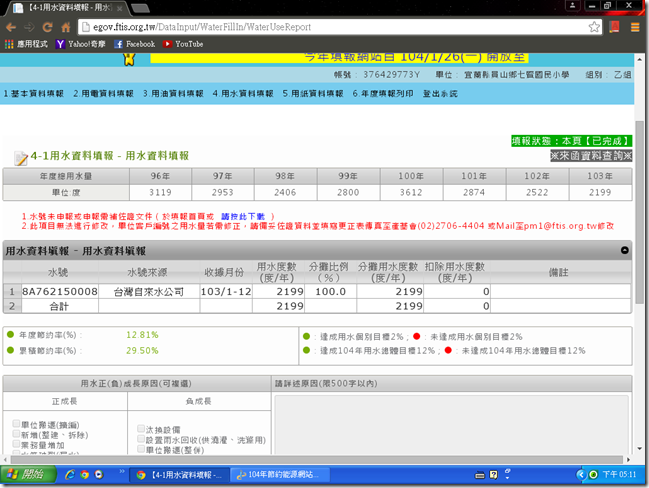The width and height of the screenshot is (649, 488).
Task: Click the 100年 value 3612
Action: pyautogui.click(x=411, y=192)
